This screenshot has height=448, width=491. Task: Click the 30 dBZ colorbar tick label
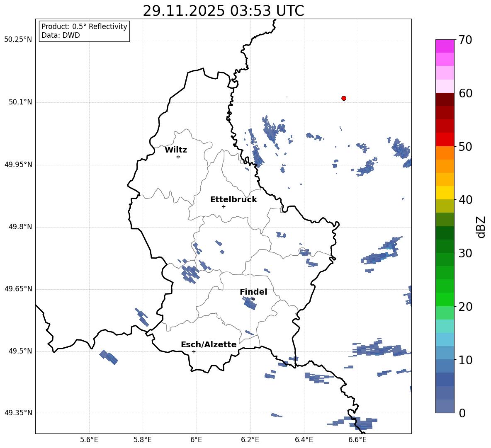point(465,253)
